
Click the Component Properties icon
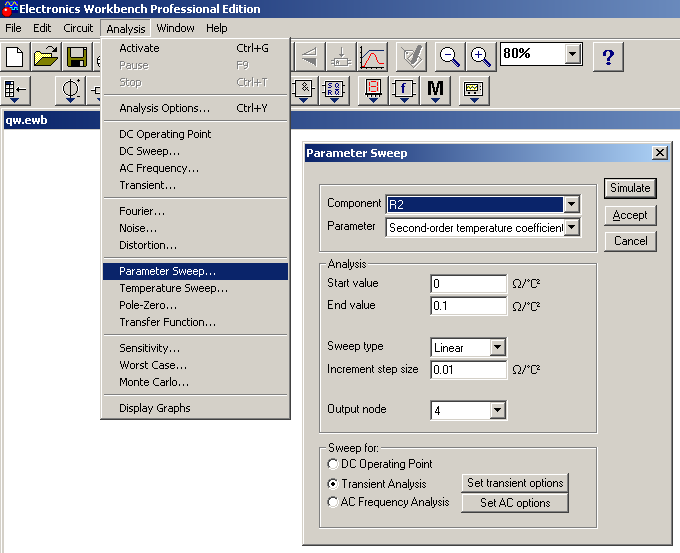pos(341,57)
